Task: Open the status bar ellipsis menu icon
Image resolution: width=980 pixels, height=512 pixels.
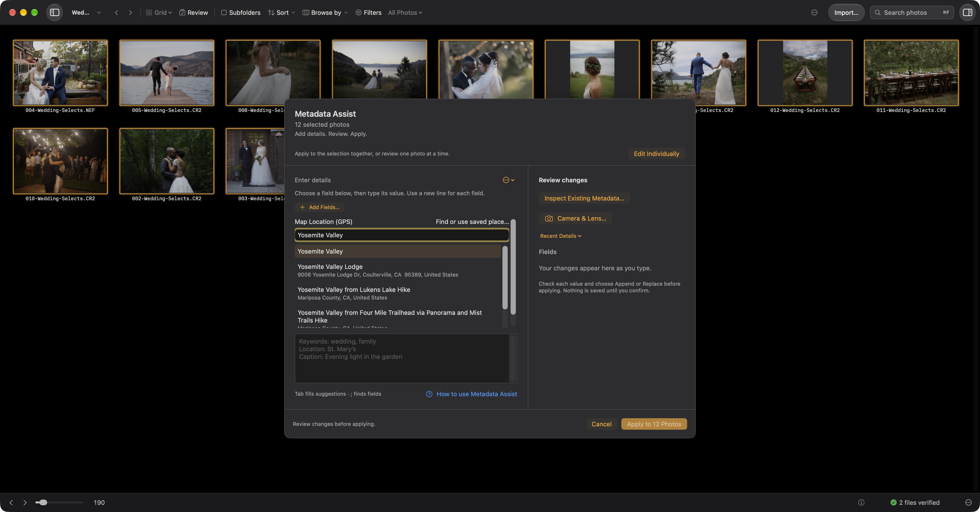Action: [969, 502]
